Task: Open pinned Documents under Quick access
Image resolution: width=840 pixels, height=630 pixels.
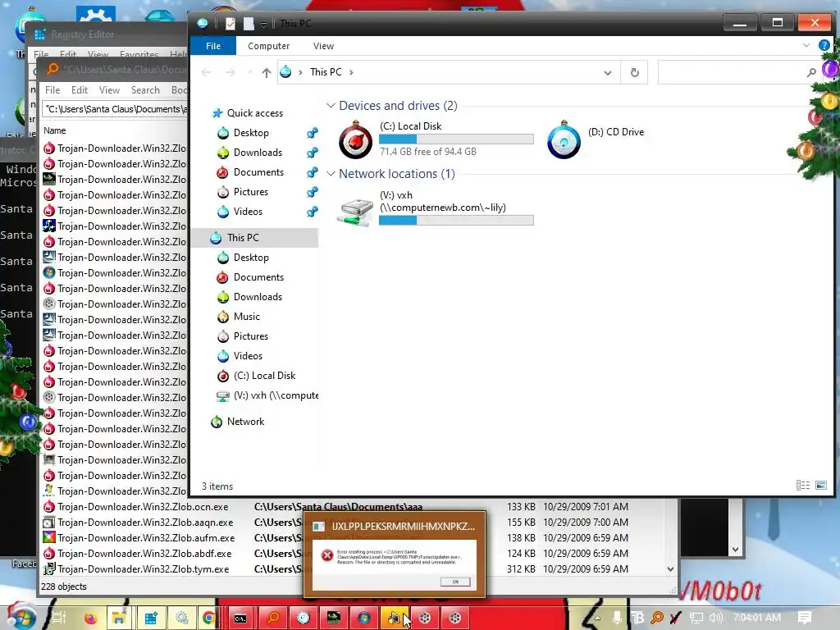Action: pyautogui.click(x=258, y=172)
